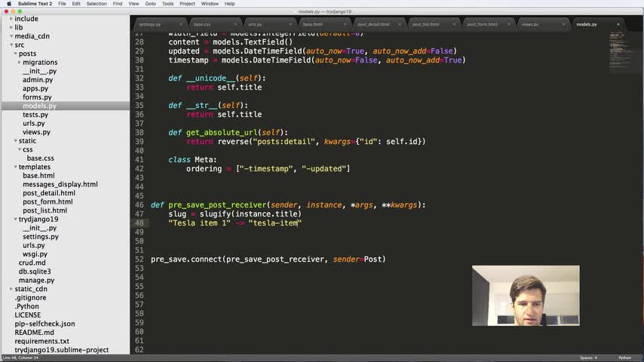Image resolution: width=644 pixels, height=362 pixels.
Task: Open views.py in the posts folder
Action: click(x=36, y=132)
